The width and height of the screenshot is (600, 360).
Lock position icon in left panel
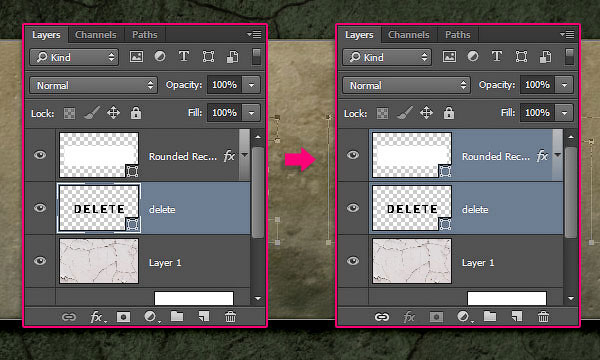point(113,113)
